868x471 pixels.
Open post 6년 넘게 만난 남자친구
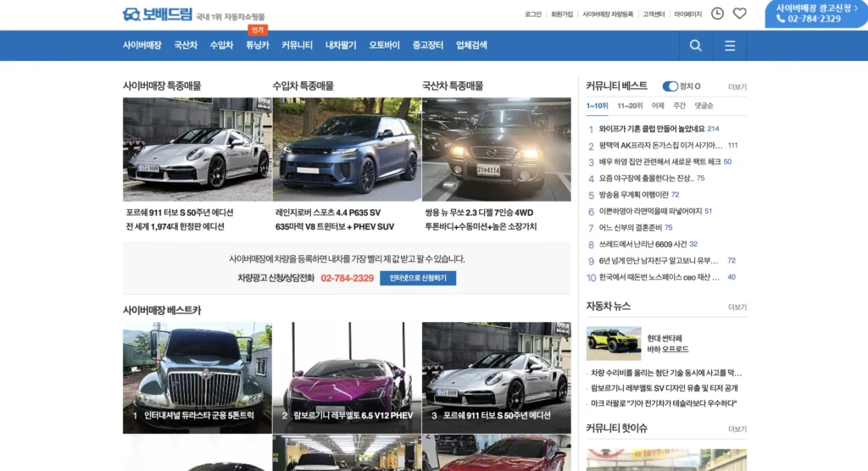click(x=658, y=261)
